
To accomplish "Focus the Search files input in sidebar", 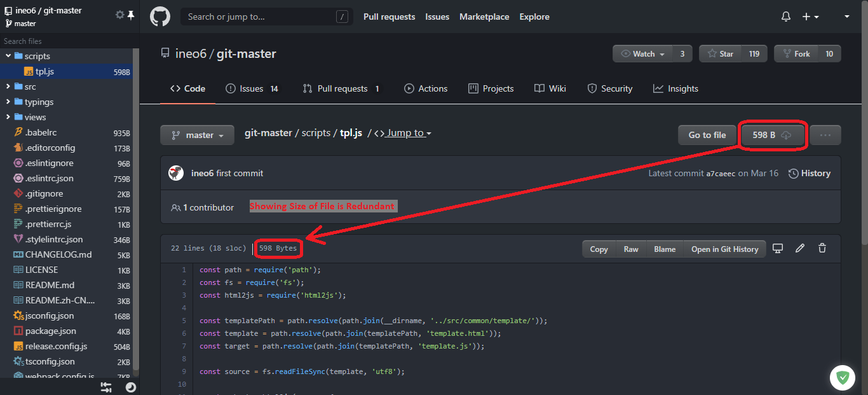I will (x=67, y=41).
